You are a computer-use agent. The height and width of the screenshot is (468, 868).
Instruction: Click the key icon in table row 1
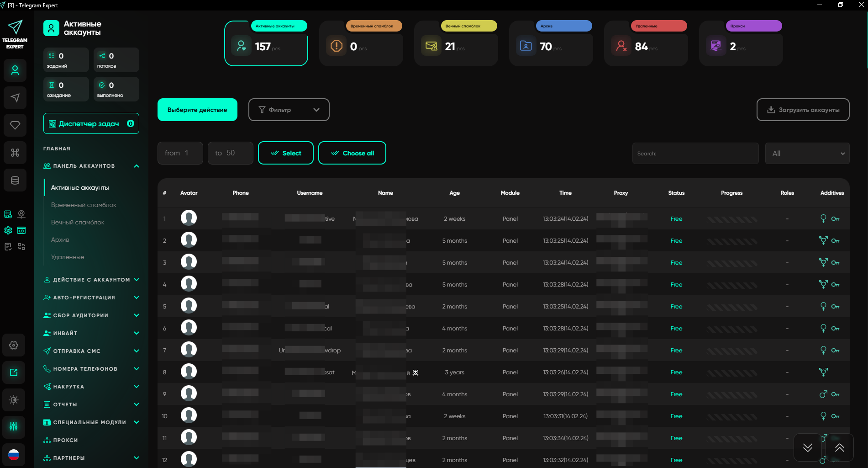[835, 219]
